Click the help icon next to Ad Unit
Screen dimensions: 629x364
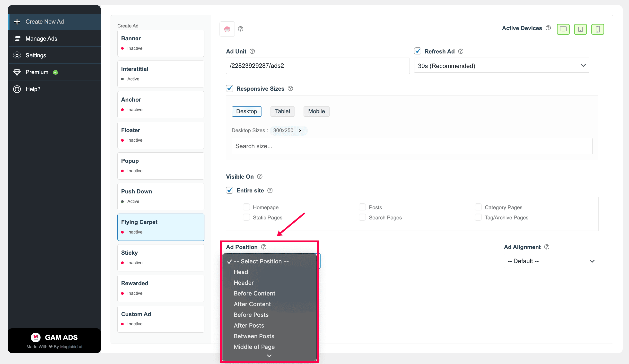pyautogui.click(x=252, y=51)
